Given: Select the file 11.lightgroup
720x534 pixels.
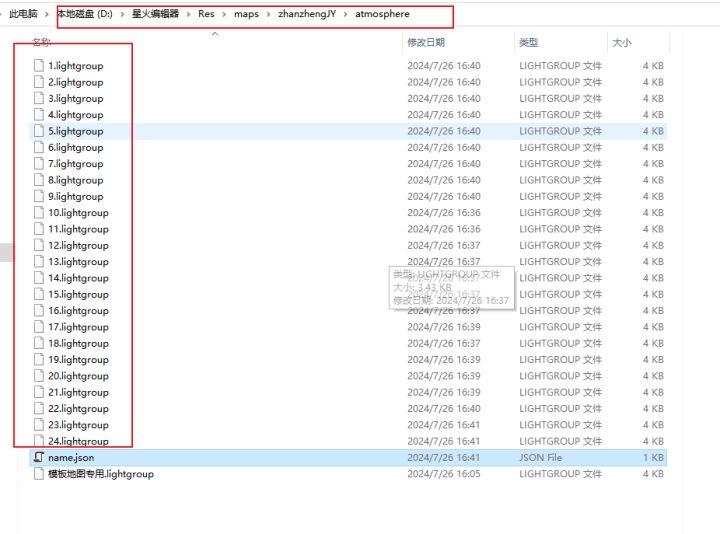Looking at the screenshot, I should [x=79, y=229].
